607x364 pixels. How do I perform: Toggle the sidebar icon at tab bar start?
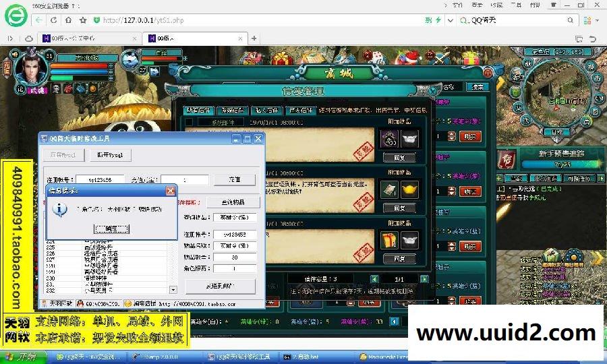[10, 38]
